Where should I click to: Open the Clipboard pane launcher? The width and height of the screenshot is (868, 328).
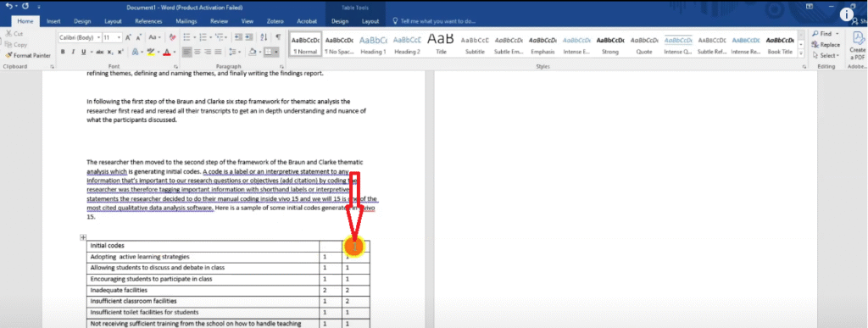(52, 66)
